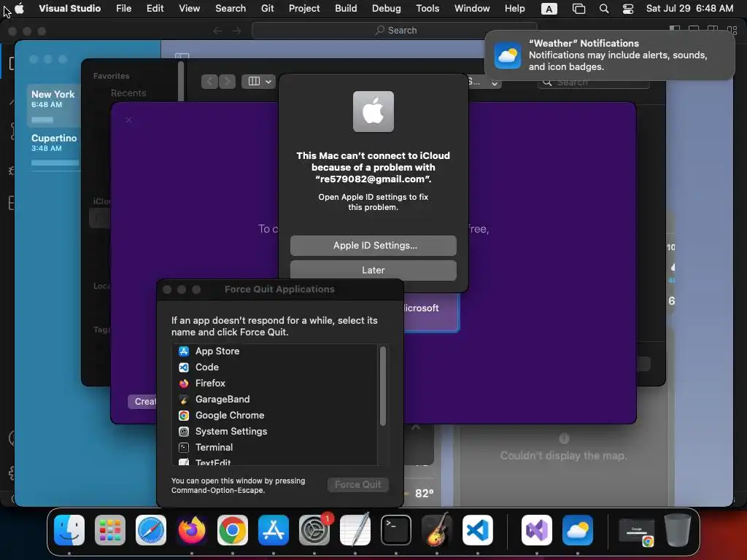The image size is (747, 560).
Task: Open Visual Studio Code blue Dock icon
Action: 478,530
